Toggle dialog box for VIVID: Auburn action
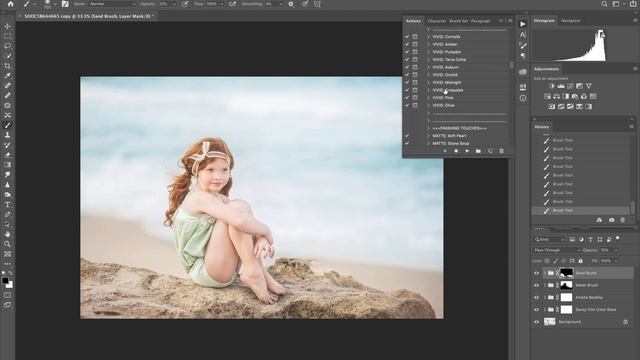Image resolution: width=640 pixels, height=360 pixels. tap(415, 67)
